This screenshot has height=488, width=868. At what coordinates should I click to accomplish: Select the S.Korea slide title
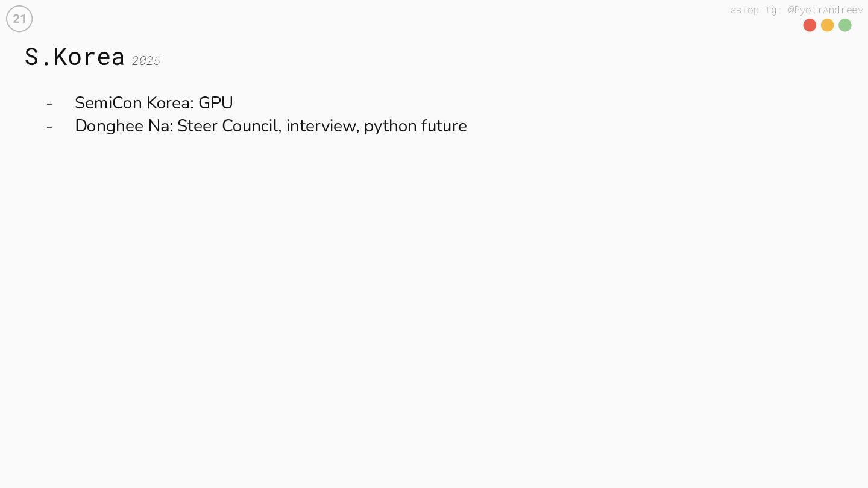75,57
